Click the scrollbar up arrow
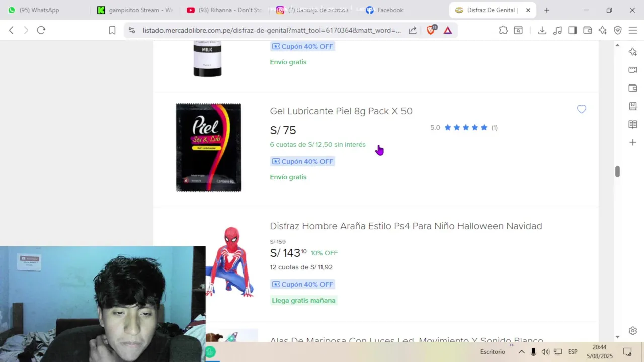This screenshot has width=644, height=362. point(617,46)
